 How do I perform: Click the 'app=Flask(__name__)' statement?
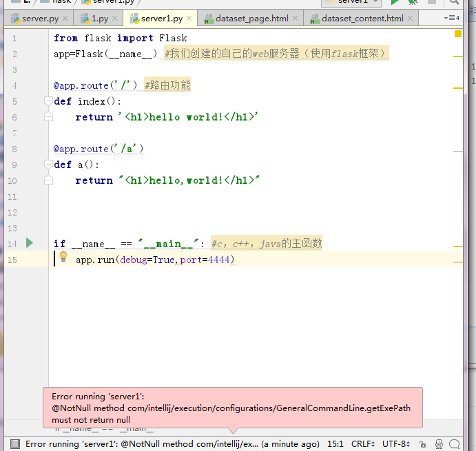pyautogui.click(x=105, y=54)
